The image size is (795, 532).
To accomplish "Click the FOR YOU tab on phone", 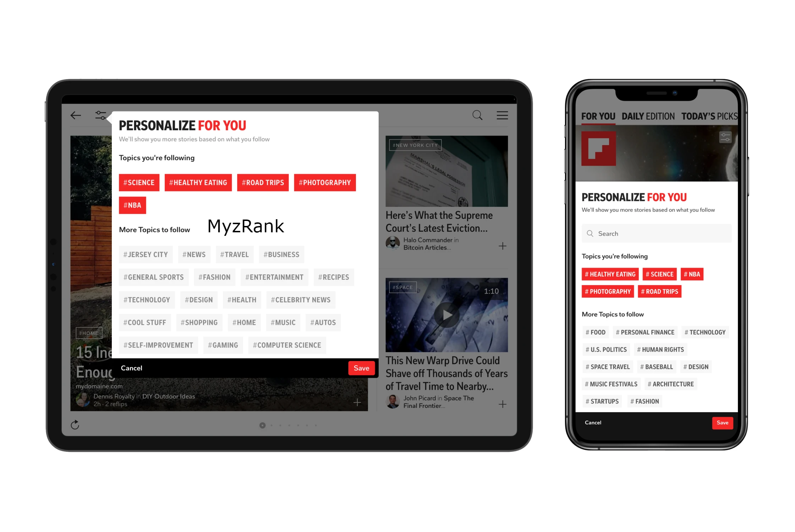I will (x=597, y=116).
